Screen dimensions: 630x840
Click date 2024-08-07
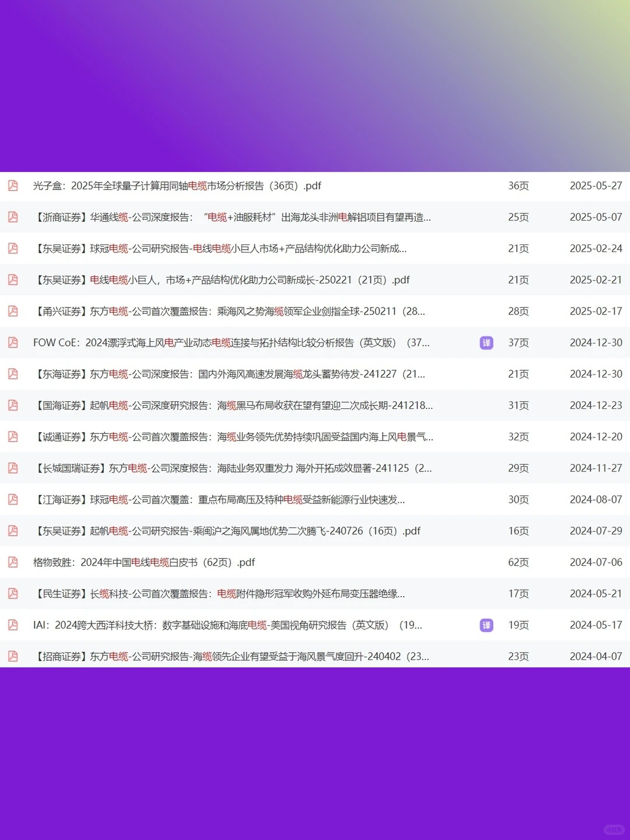[x=596, y=500]
